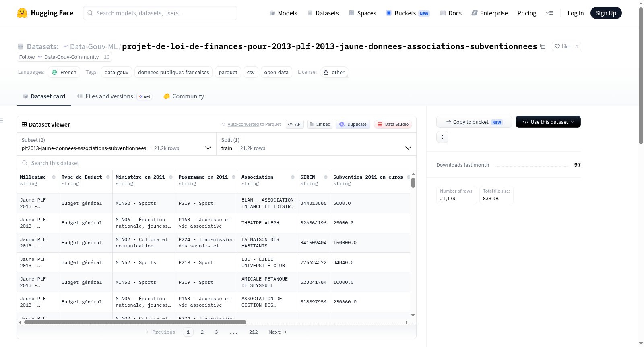Sort by SIREN column sort icon
Viewport: 644px width, 347px height.
pyautogui.click(x=326, y=177)
